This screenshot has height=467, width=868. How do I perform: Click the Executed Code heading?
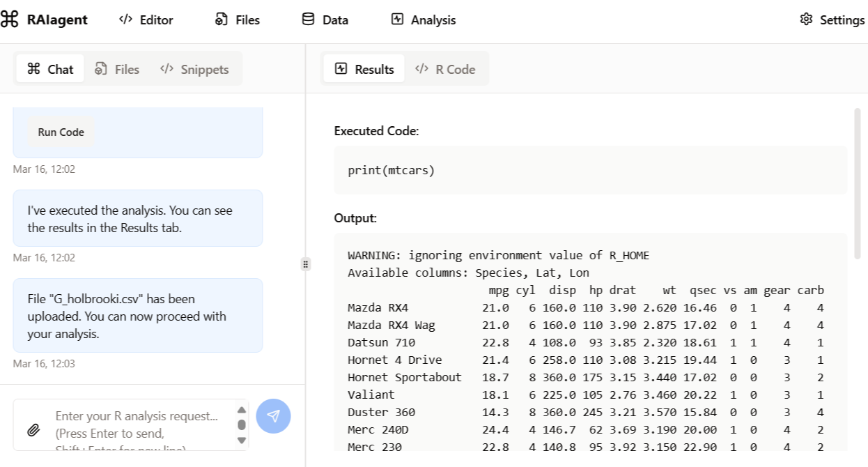coord(376,130)
